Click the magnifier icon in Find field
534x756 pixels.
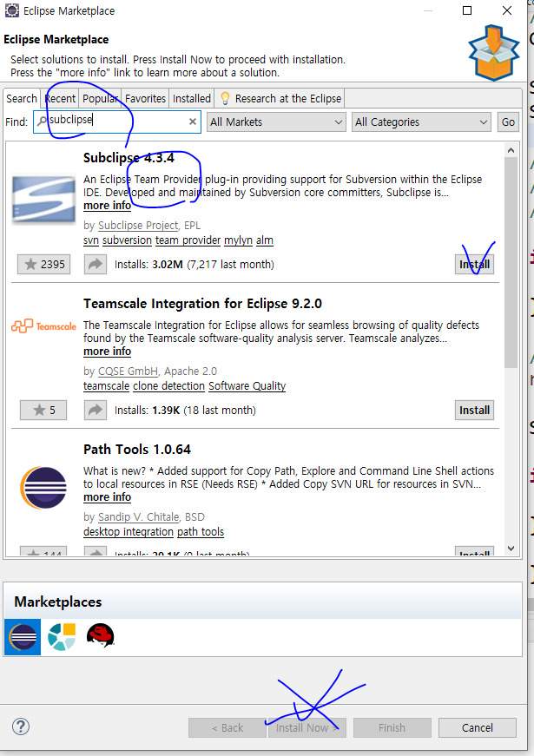tap(42, 121)
